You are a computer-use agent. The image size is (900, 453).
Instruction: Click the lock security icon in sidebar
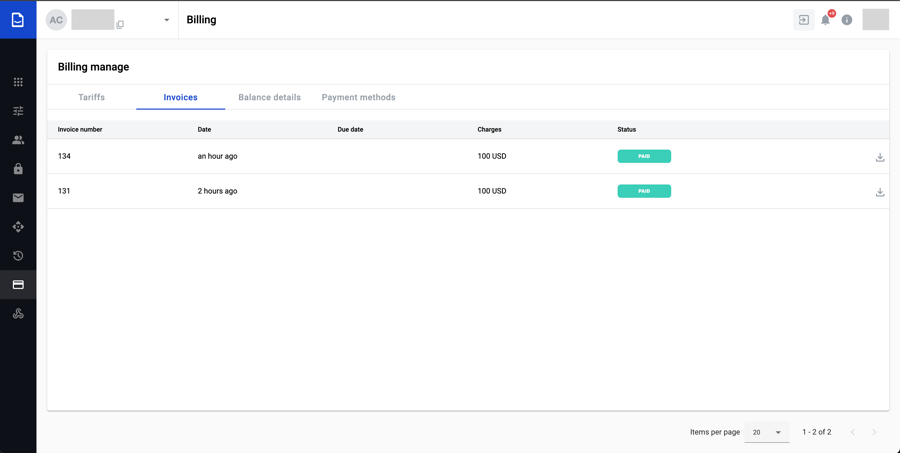[18, 169]
